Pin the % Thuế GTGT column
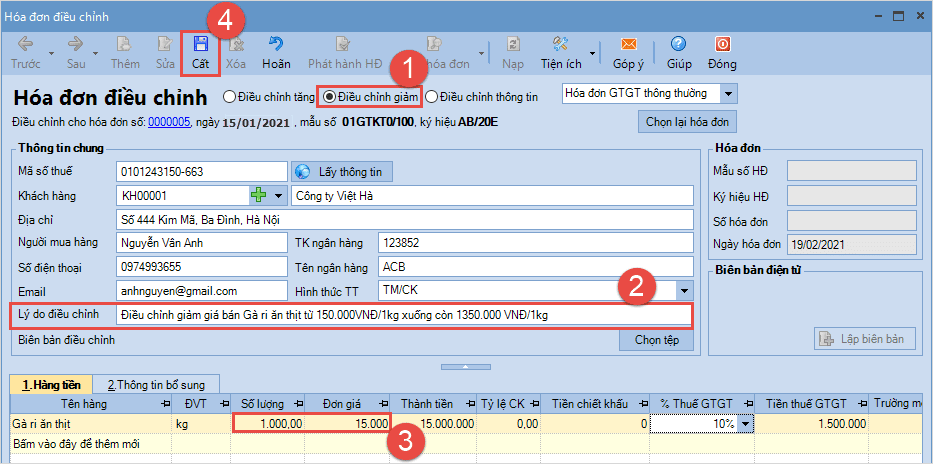The width and height of the screenshot is (933, 464). (747, 404)
